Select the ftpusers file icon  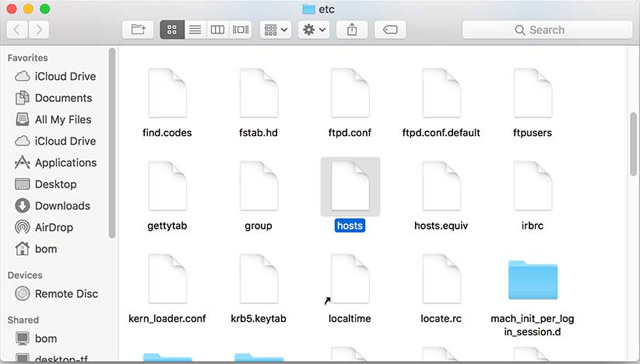533,93
